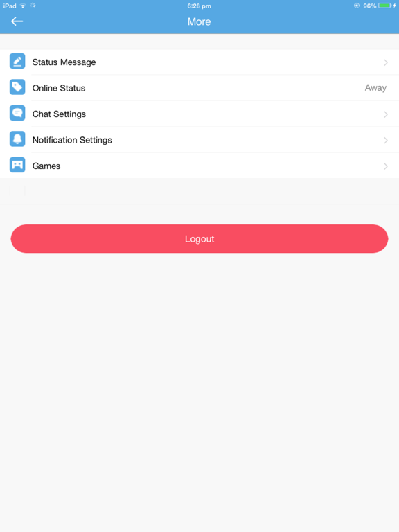This screenshot has height=532, width=399.
Task: Click the Online Status tag icon
Action: click(x=17, y=87)
